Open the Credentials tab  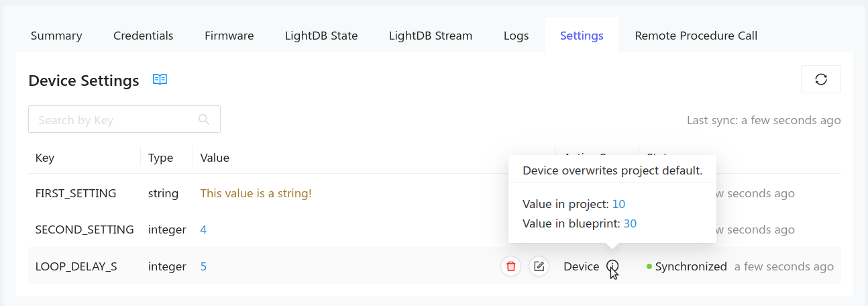point(144,36)
